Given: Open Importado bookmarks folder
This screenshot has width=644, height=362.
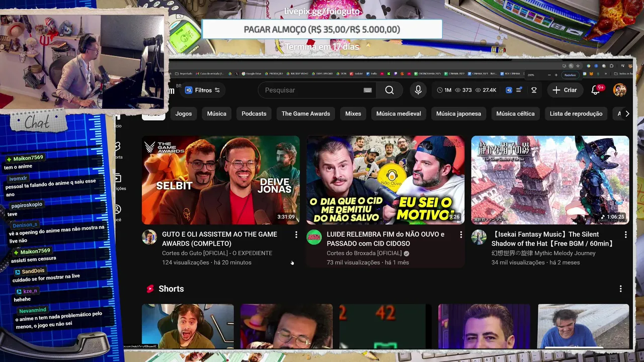Looking at the screenshot, I should pos(184,73).
